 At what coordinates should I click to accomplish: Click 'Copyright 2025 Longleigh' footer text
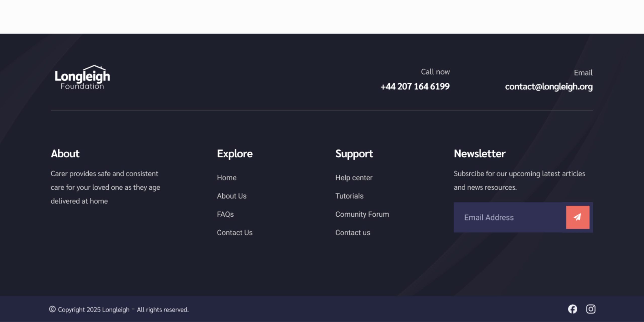point(94,310)
